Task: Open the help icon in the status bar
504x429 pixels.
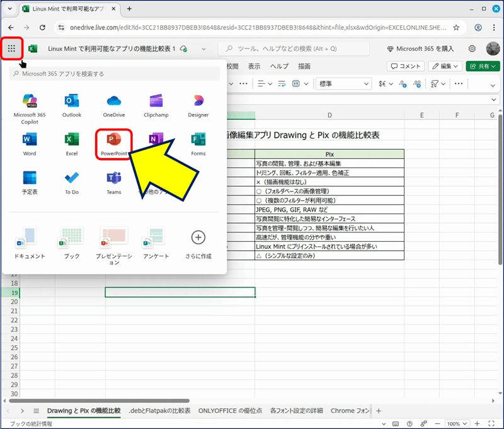Action: click(x=409, y=423)
